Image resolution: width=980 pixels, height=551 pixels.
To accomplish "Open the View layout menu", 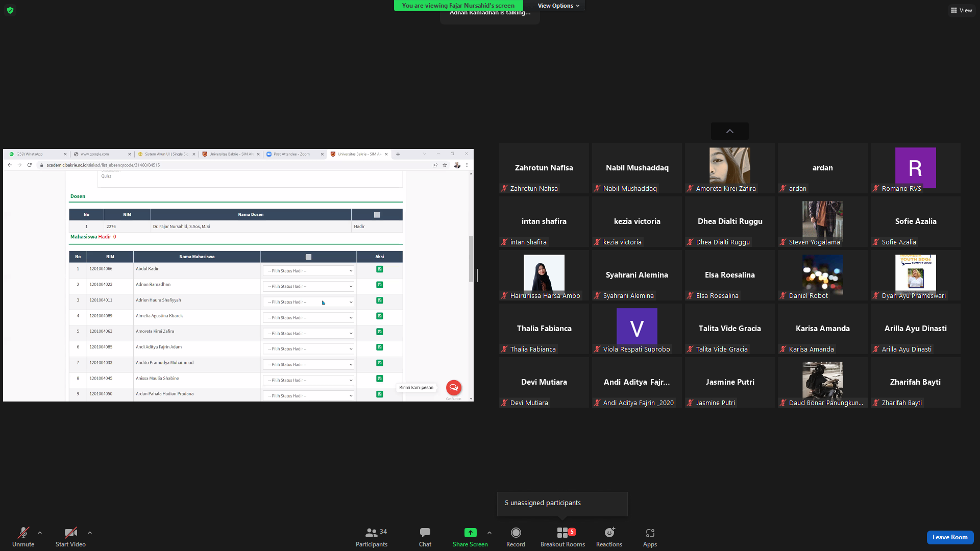I will 961,10.
